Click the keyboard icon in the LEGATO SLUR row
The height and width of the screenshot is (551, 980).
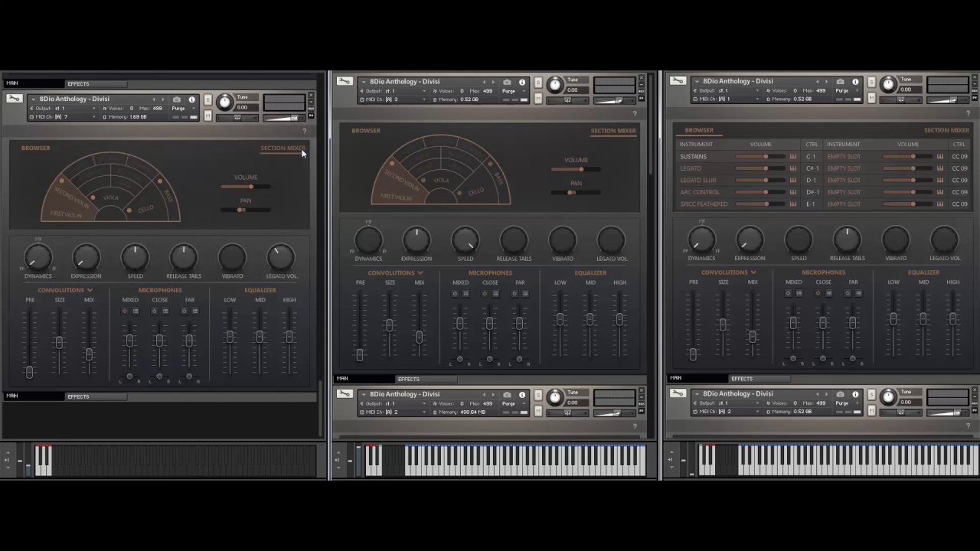coord(793,180)
